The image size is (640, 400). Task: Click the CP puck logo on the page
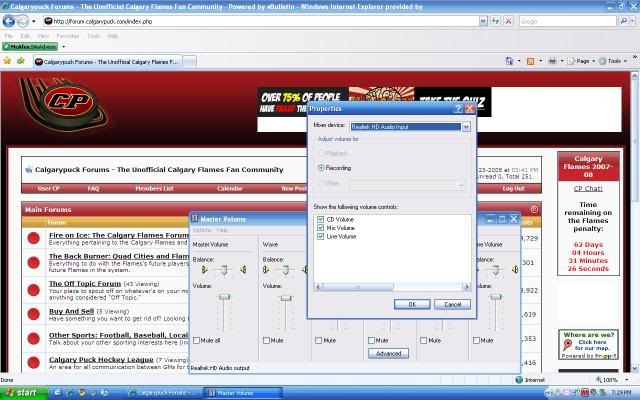[64, 104]
